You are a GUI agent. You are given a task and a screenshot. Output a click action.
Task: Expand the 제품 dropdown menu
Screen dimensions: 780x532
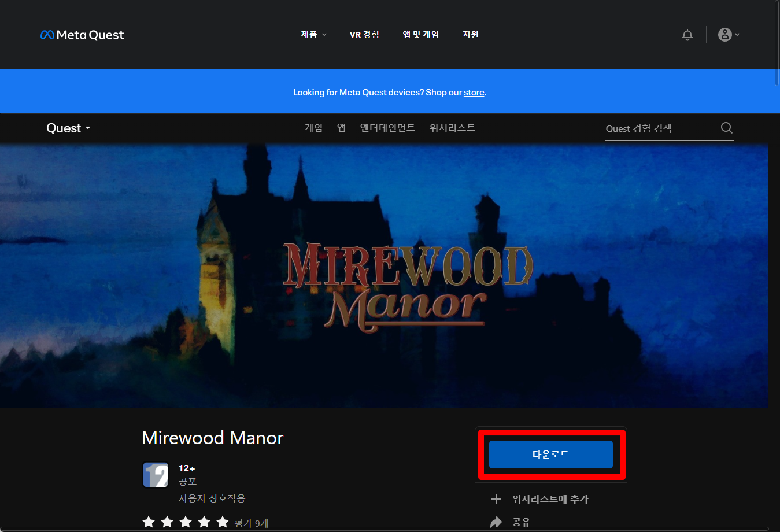(313, 35)
